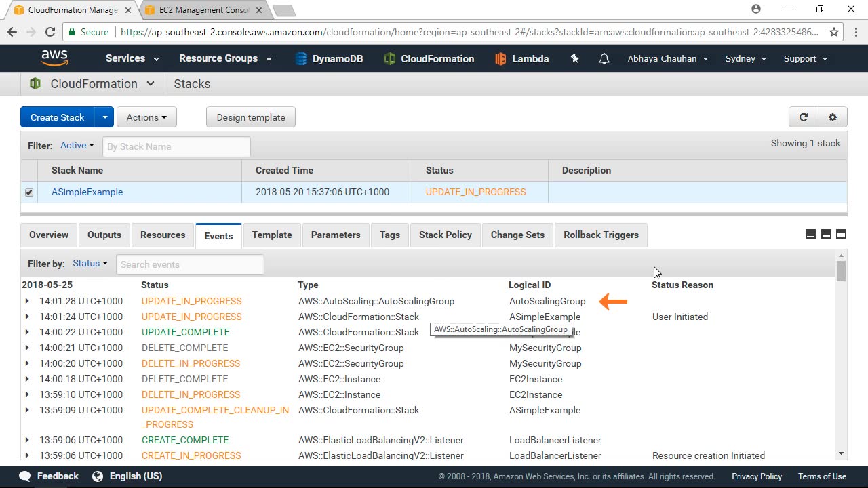Click the Search events field
868x488 pixels.
click(x=190, y=264)
